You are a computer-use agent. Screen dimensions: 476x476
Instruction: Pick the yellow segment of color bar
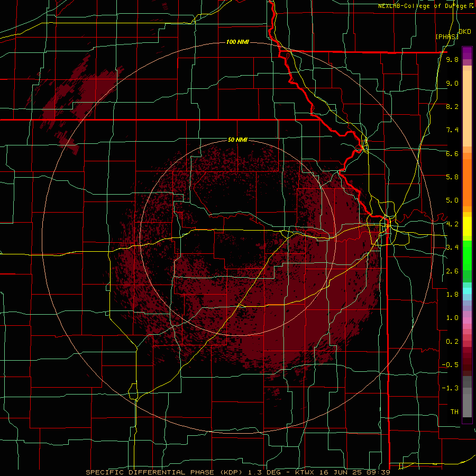467,226
